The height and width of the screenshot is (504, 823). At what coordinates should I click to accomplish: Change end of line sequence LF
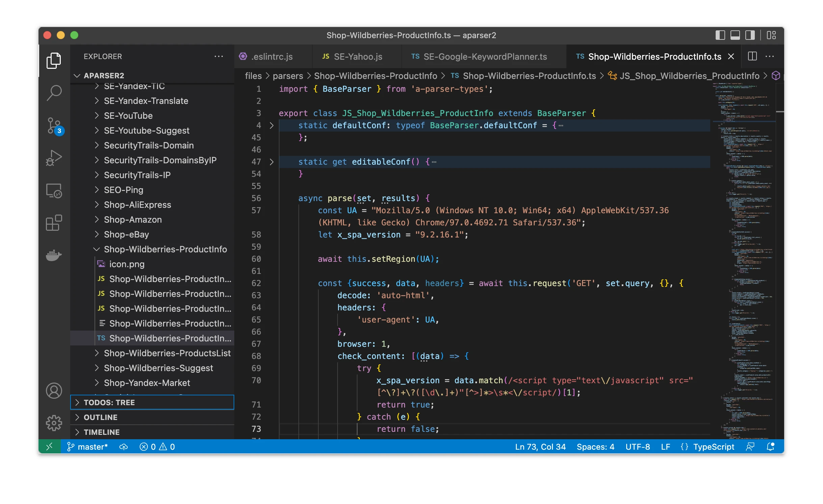tap(665, 447)
